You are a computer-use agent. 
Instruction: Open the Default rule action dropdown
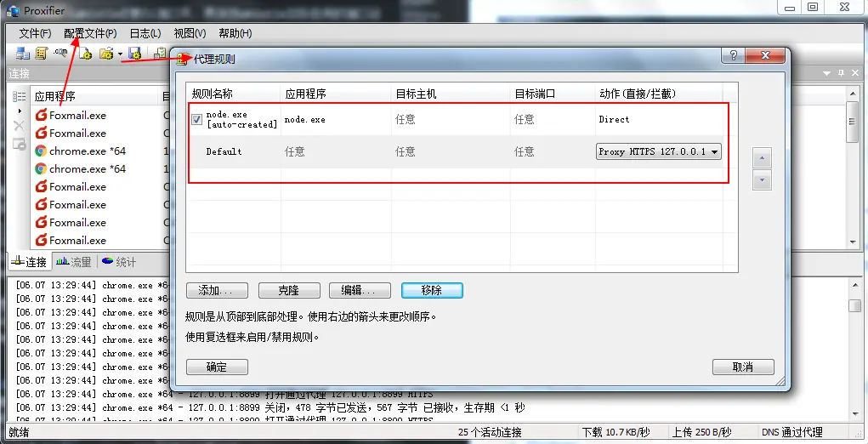(658, 151)
